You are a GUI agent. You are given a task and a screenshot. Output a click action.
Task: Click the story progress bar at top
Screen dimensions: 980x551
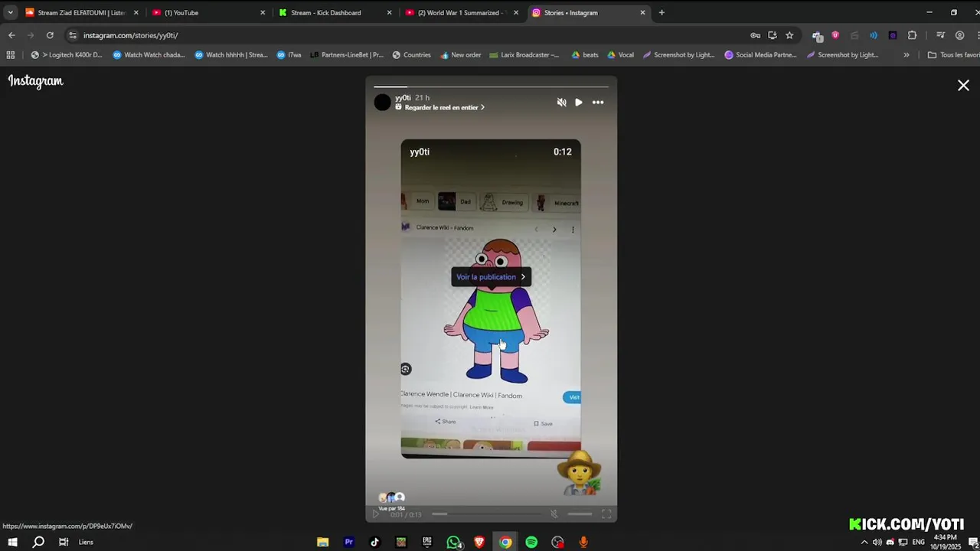click(x=491, y=86)
